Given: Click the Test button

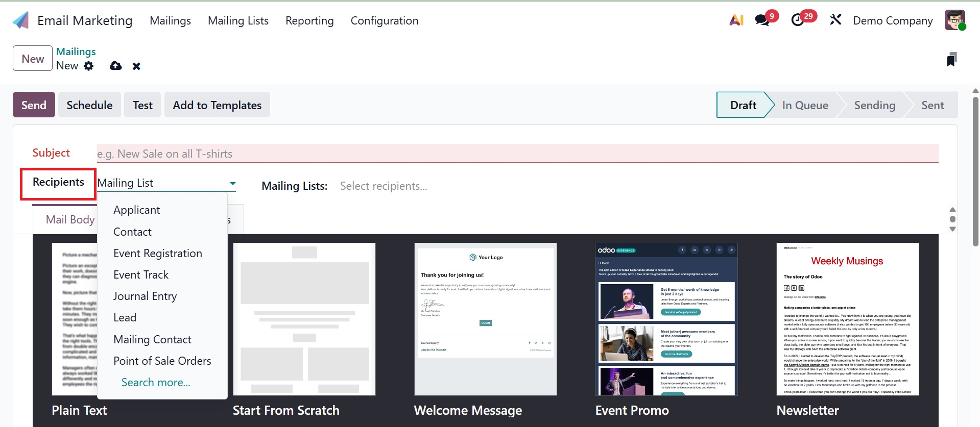Looking at the screenshot, I should click(142, 105).
